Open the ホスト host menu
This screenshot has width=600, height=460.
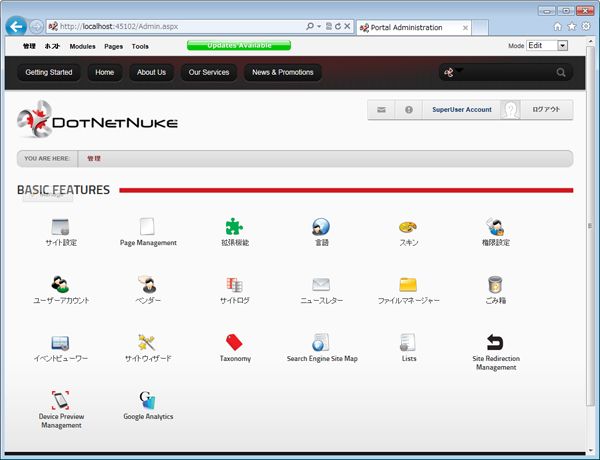click(52, 46)
